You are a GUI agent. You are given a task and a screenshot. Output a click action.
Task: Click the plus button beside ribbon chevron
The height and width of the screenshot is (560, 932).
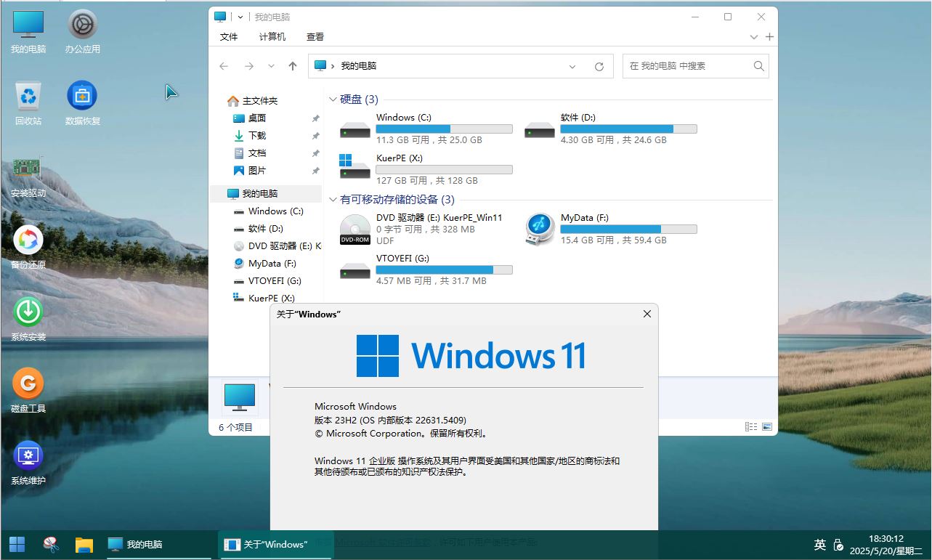tap(769, 36)
